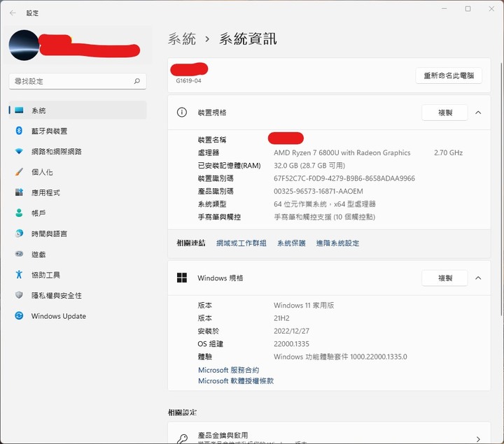Select the version value 21H2

[x=281, y=318]
